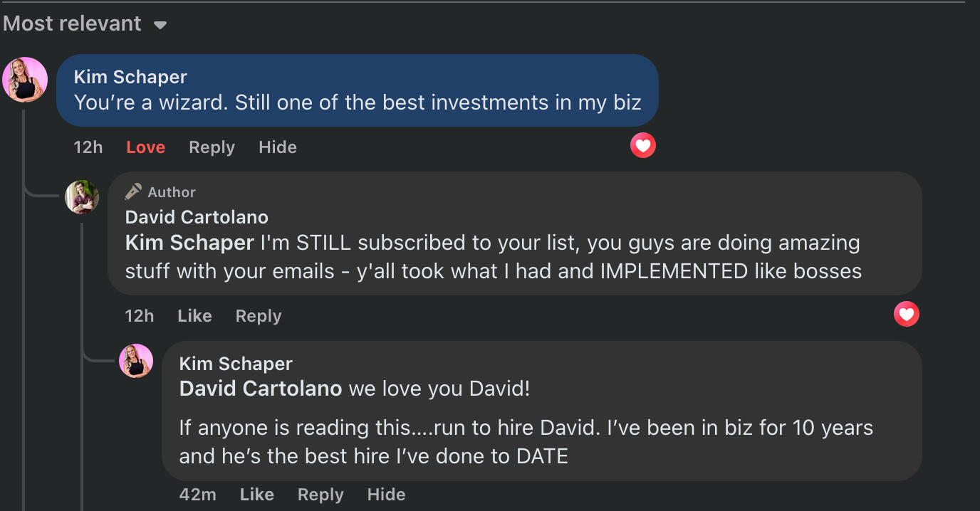The height and width of the screenshot is (511, 980).
Task: Click the David Cartolano mention in Kim's reply
Action: (x=261, y=389)
